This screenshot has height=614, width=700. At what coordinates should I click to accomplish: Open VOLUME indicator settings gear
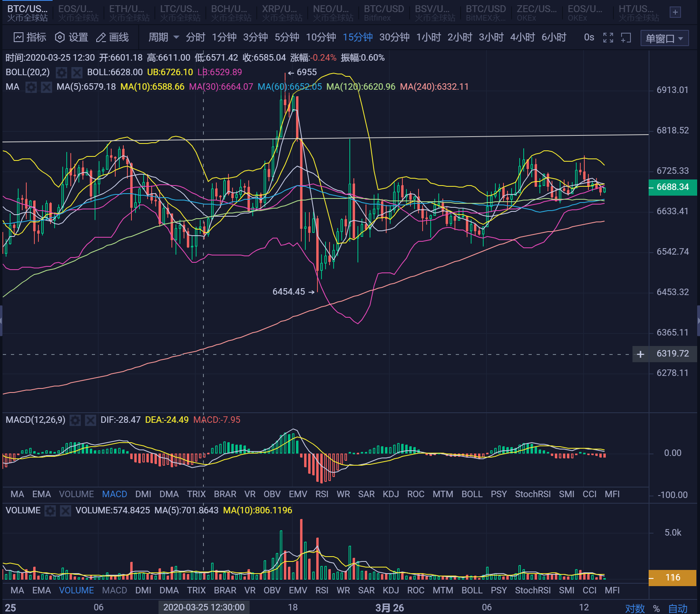click(x=50, y=511)
